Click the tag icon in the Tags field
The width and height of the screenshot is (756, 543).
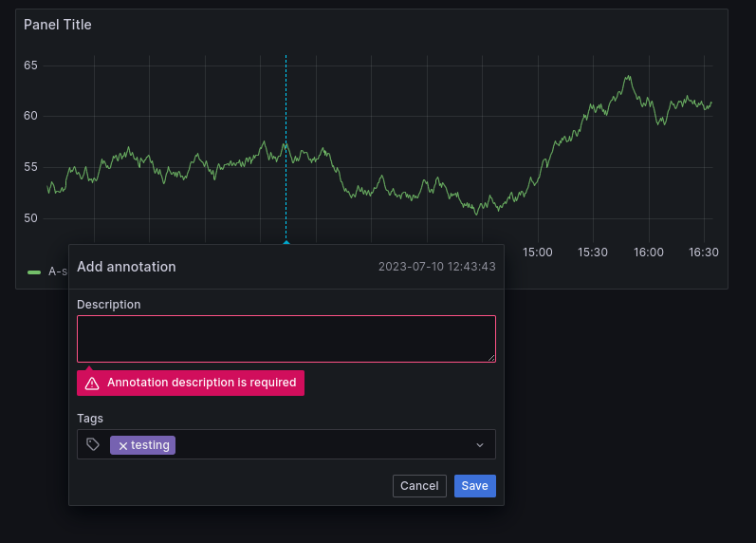[x=93, y=444]
